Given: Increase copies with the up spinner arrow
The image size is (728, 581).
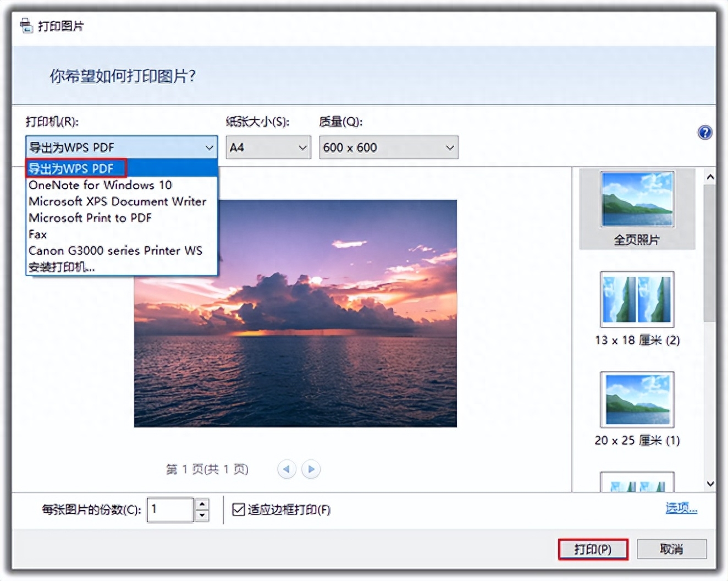Looking at the screenshot, I should (202, 504).
